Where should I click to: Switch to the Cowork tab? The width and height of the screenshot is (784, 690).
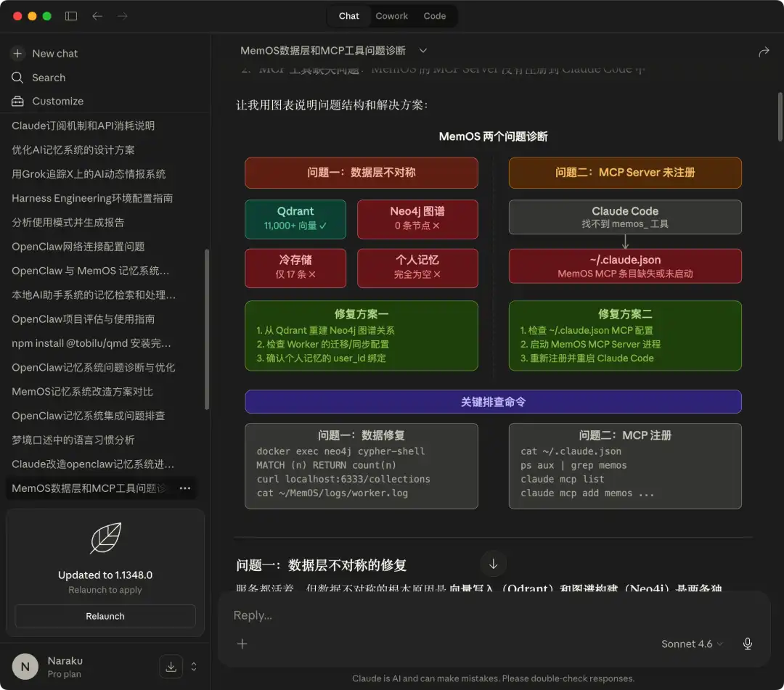point(391,16)
